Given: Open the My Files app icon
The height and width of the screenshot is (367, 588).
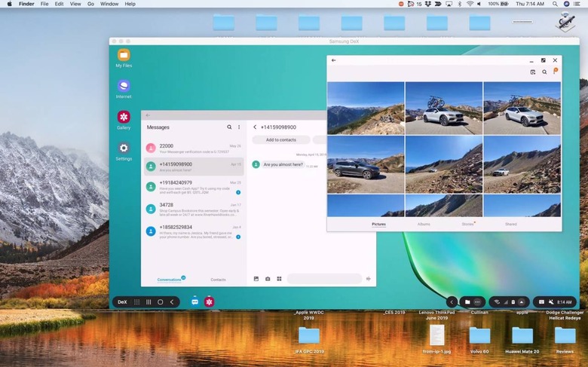Looking at the screenshot, I should tap(124, 55).
